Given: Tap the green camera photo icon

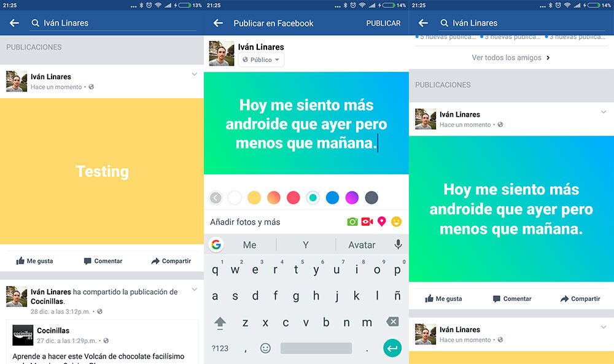Looking at the screenshot, I should (352, 222).
